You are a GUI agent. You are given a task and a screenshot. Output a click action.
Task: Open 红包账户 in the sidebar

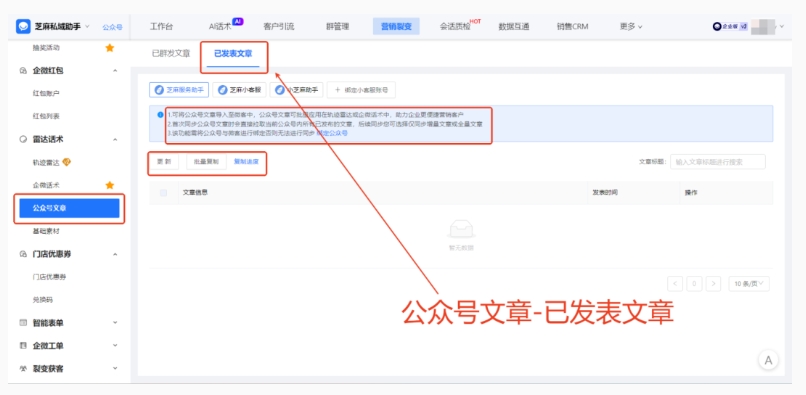[x=46, y=93]
